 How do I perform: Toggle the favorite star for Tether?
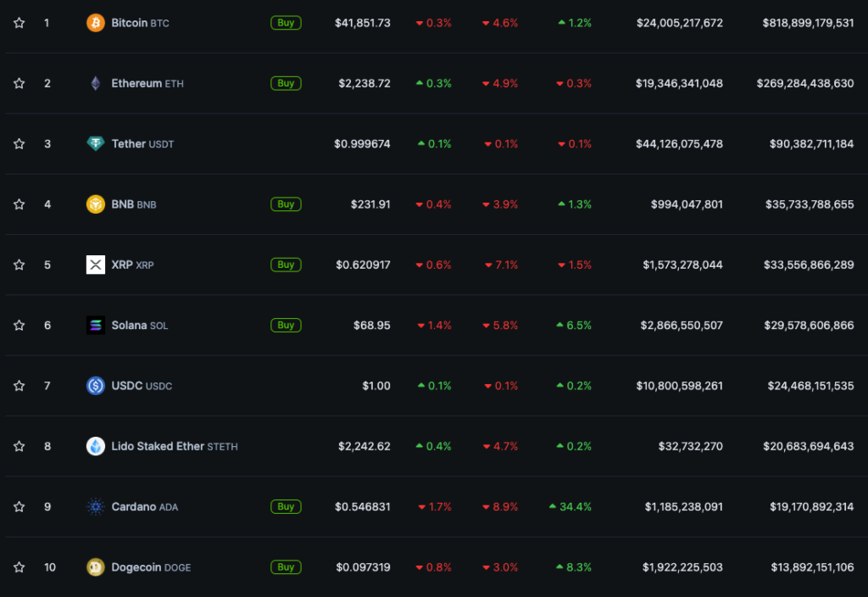(x=19, y=144)
